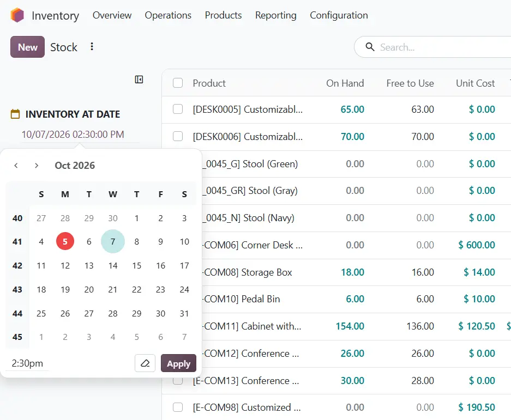Toggle the select-all products checkbox
Screen dimensions: 511x420
pyautogui.click(x=178, y=83)
